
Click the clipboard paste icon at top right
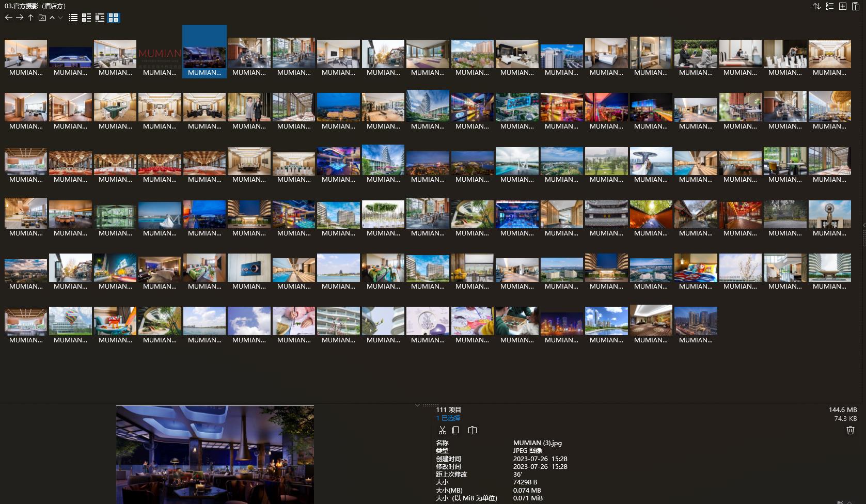(855, 6)
